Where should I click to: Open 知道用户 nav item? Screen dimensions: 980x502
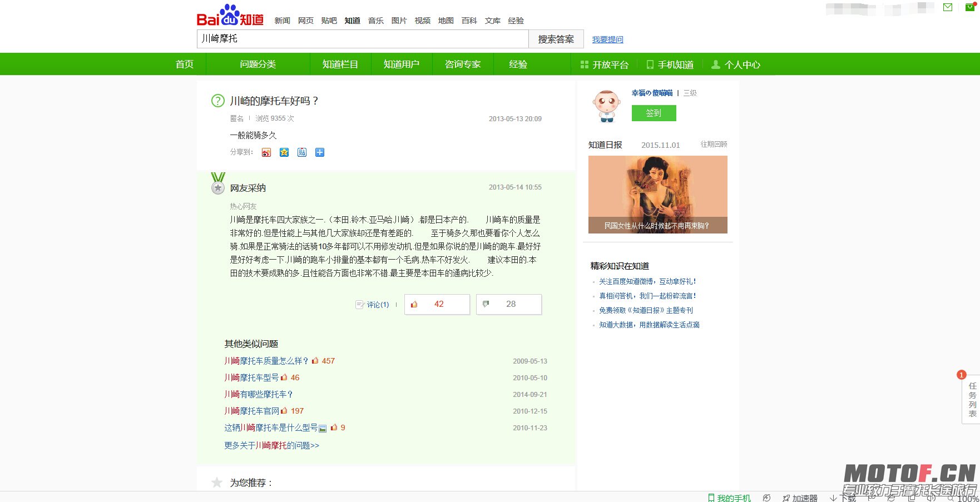[402, 64]
